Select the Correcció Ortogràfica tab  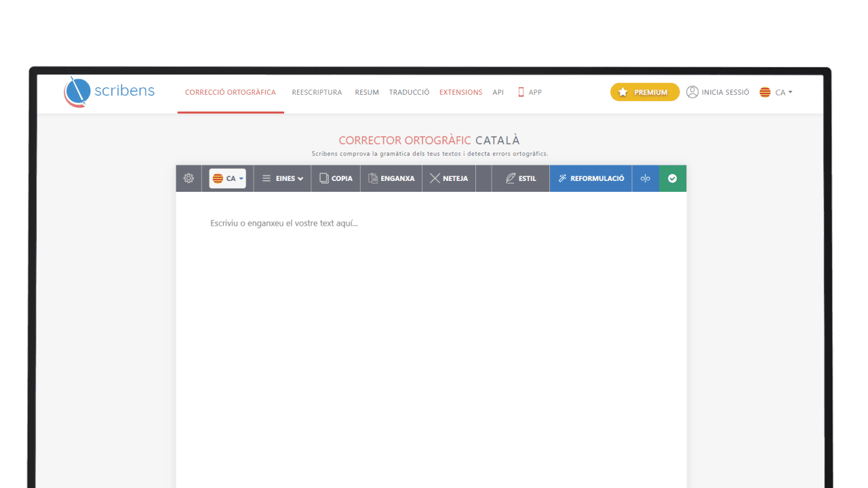[231, 92]
